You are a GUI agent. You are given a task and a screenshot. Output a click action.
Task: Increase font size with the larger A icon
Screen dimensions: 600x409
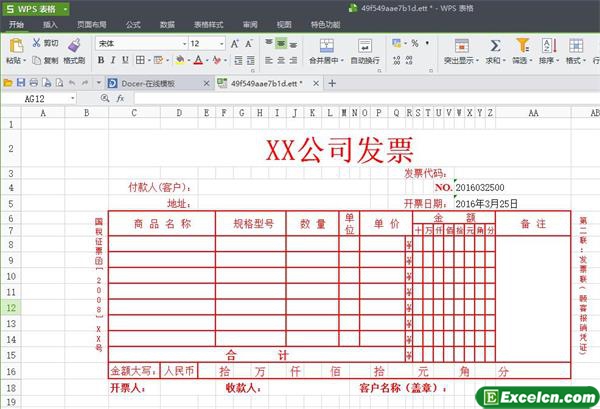tap(235, 44)
